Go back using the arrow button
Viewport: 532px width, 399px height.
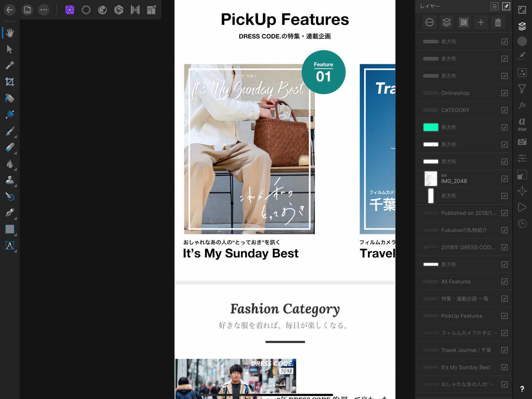[10, 10]
